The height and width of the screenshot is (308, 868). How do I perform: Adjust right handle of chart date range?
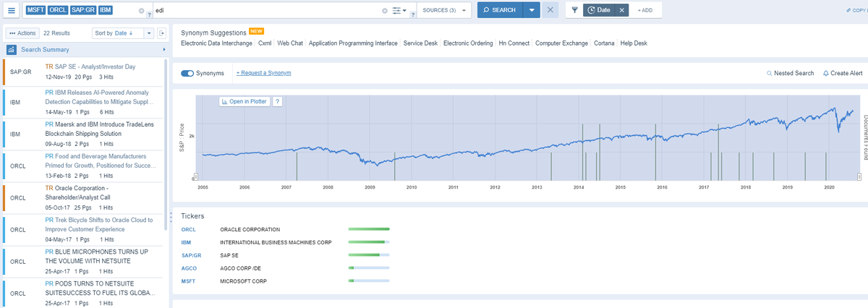859,176
